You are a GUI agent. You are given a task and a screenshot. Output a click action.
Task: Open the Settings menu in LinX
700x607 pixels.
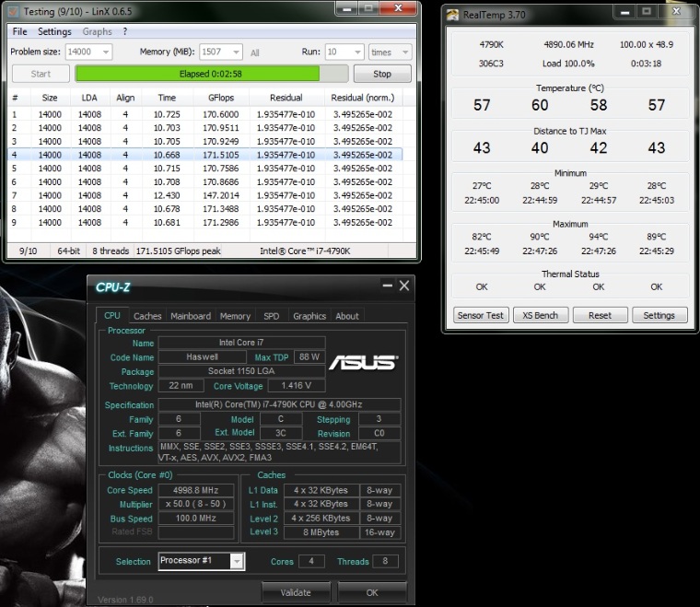pyautogui.click(x=54, y=31)
